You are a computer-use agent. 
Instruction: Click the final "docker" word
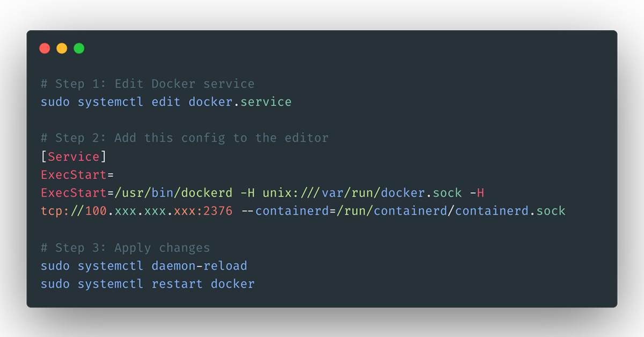pyautogui.click(x=232, y=284)
